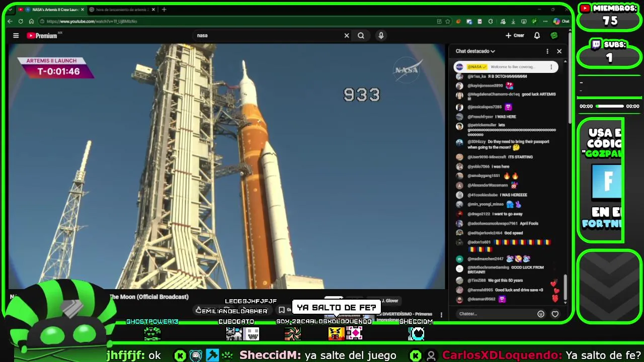Like the video with thumbs-up button
The width and height of the screenshot is (644, 362).
pos(199,310)
